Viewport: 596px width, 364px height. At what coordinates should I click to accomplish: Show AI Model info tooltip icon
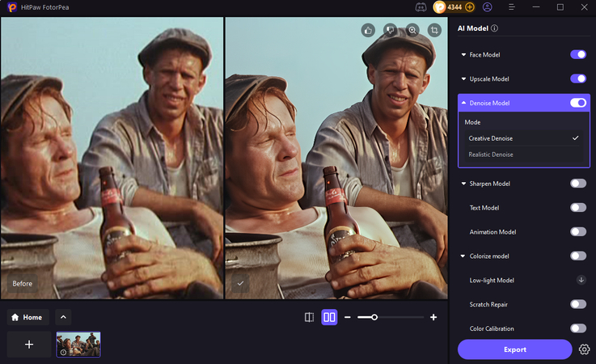[495, 28]
